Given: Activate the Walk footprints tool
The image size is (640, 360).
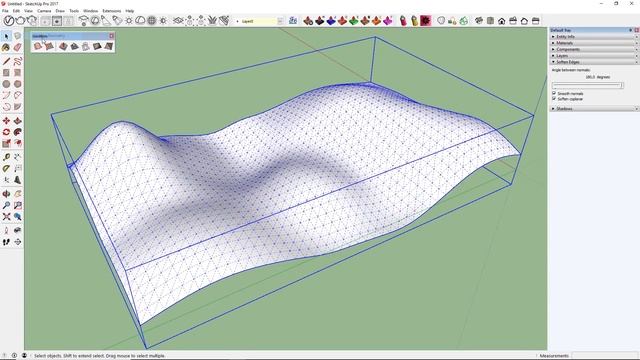Looking at the screenshot, I should pos(6,242).
